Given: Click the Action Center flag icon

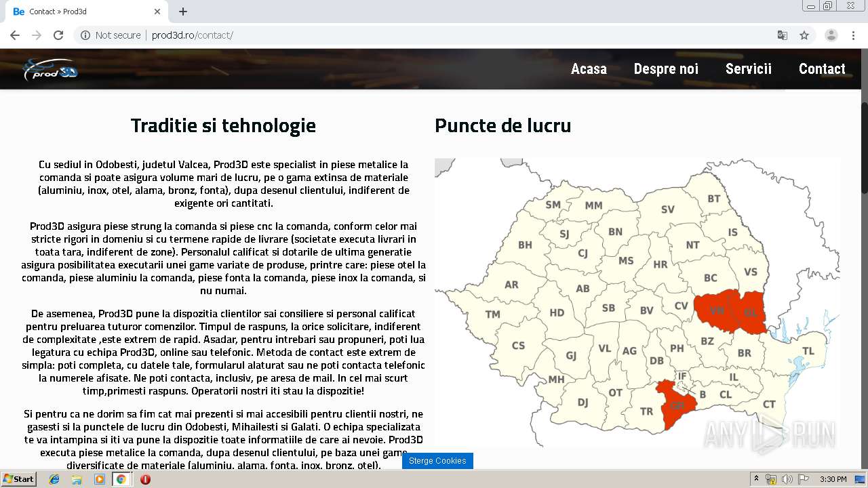Looking at the screenshot, I should coord(803,479).
